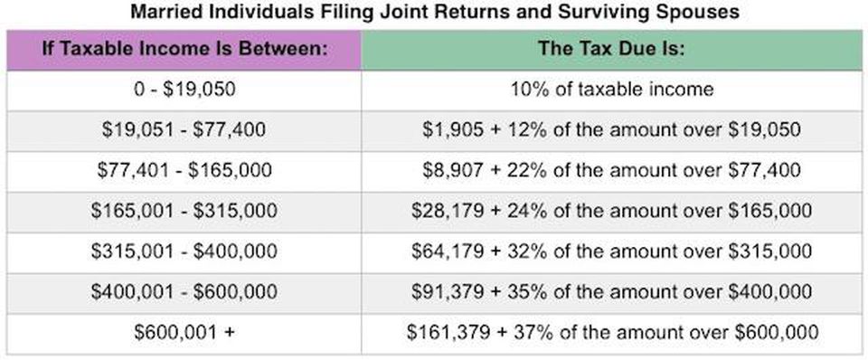Viewport: 868px width, 360px height.
Task: Click the '$77,401 - $165,000' bracket cell
Action: pyautogui.click(x=184, y=171)
